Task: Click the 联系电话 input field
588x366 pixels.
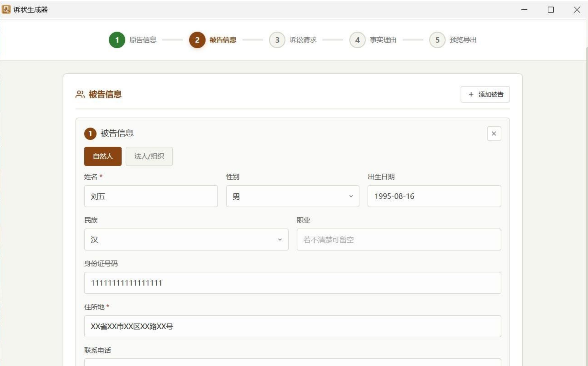Action: 293,362
